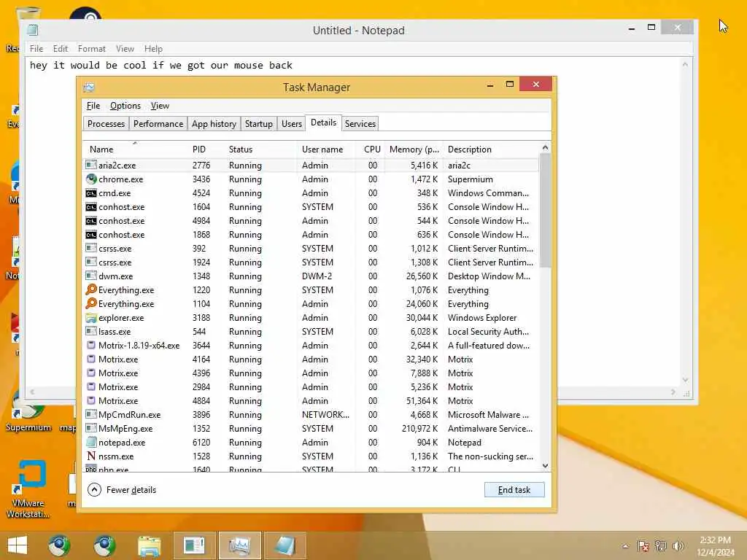
Task: Show hidden tray icons arrow
Action: pyautogui.click(x=625, y=545)
